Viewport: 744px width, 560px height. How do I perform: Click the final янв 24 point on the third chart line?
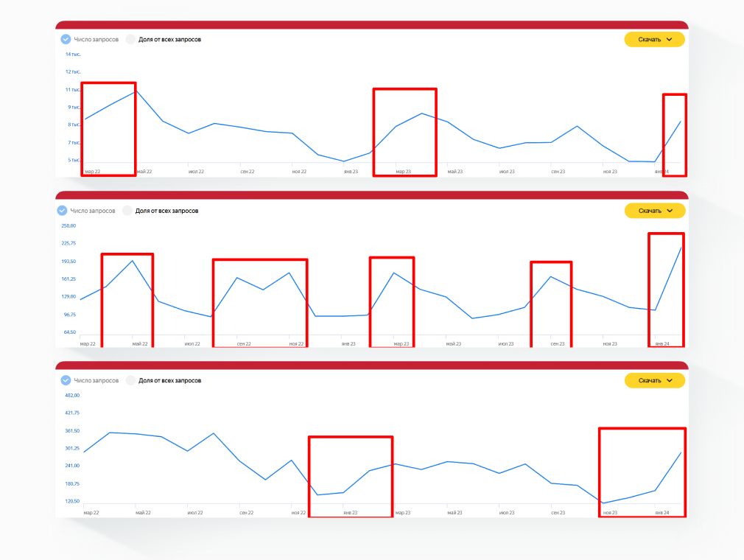coord(681,452)
